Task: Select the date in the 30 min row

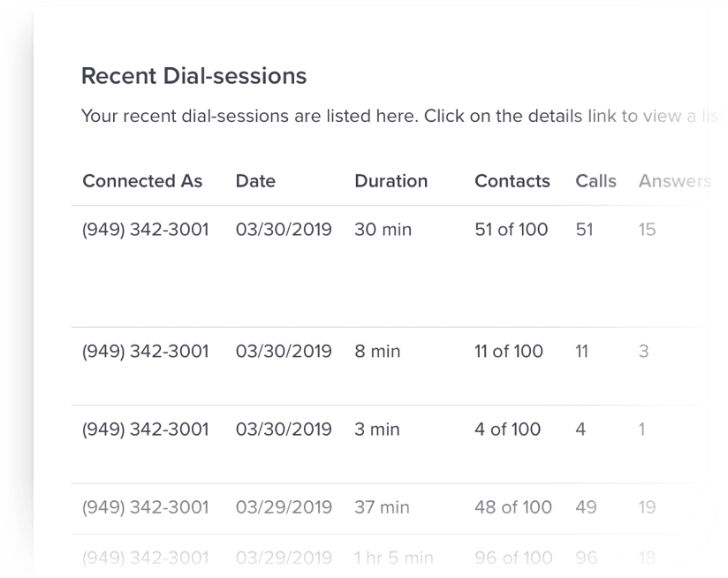Action: click(284, 229)
